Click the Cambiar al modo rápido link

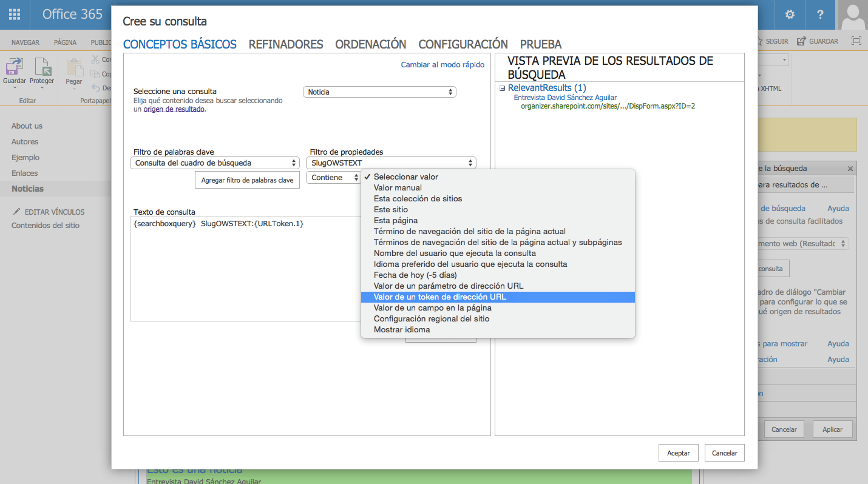tap(442, 65)
